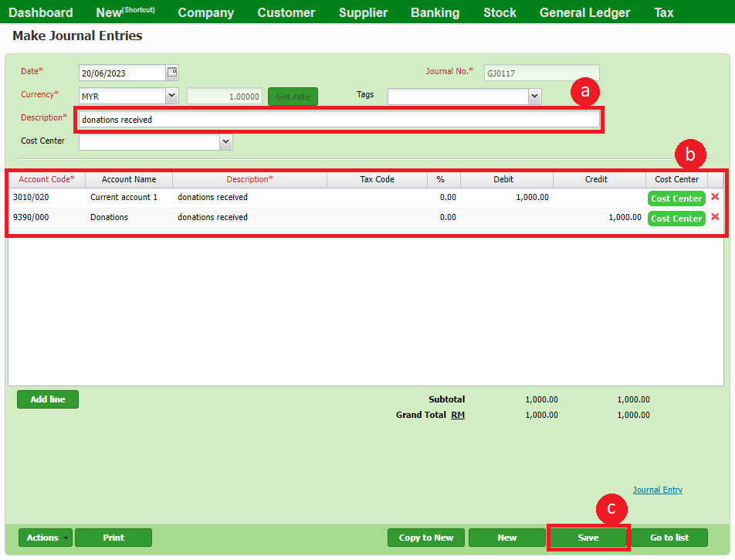
Task: Delete the Donations journal line
Action: point(715,217)
